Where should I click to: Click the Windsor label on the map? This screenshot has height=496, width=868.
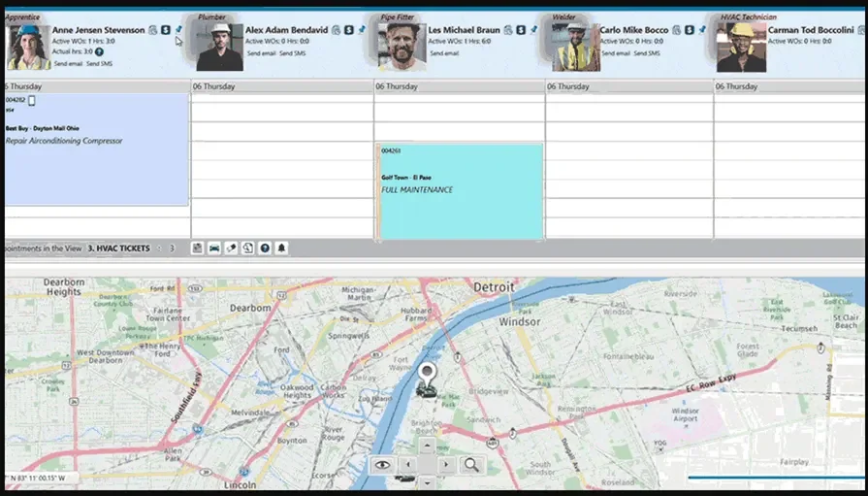point(519,321)
